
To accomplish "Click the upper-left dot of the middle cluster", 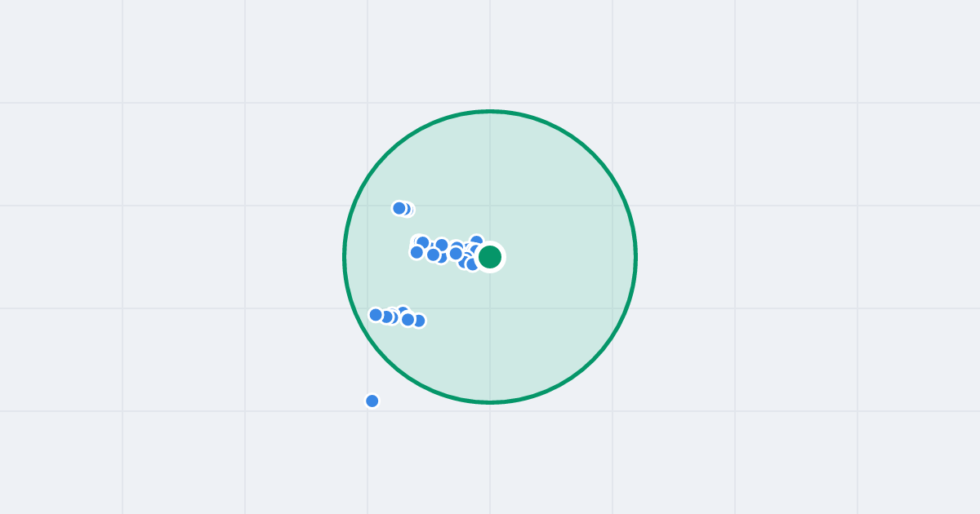I will tap(422, 242).
